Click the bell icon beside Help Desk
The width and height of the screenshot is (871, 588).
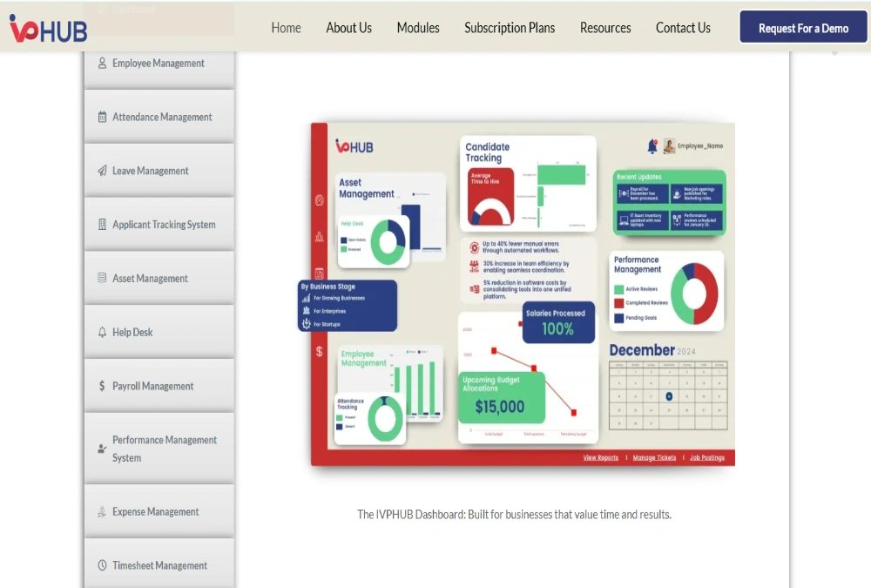pyautogui.click(x=102, y=333)
